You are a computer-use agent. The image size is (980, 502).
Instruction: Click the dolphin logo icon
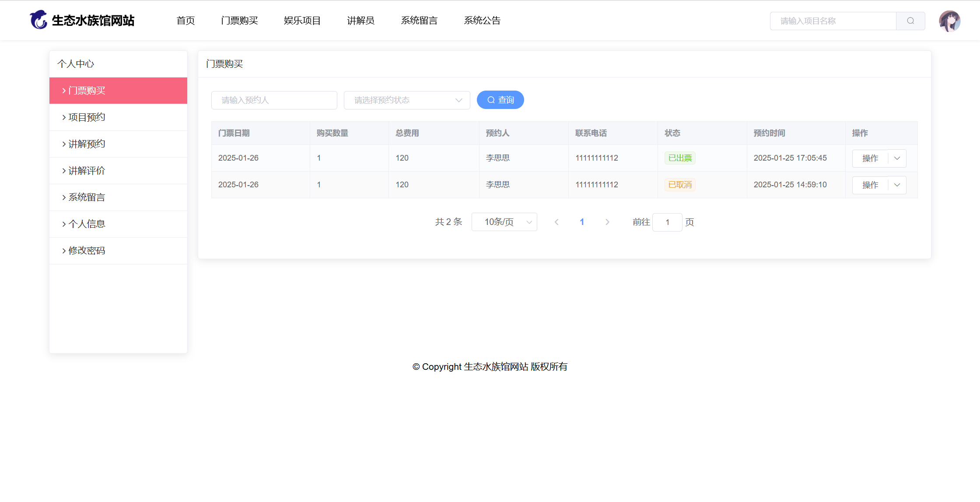(x=38, y=20)
